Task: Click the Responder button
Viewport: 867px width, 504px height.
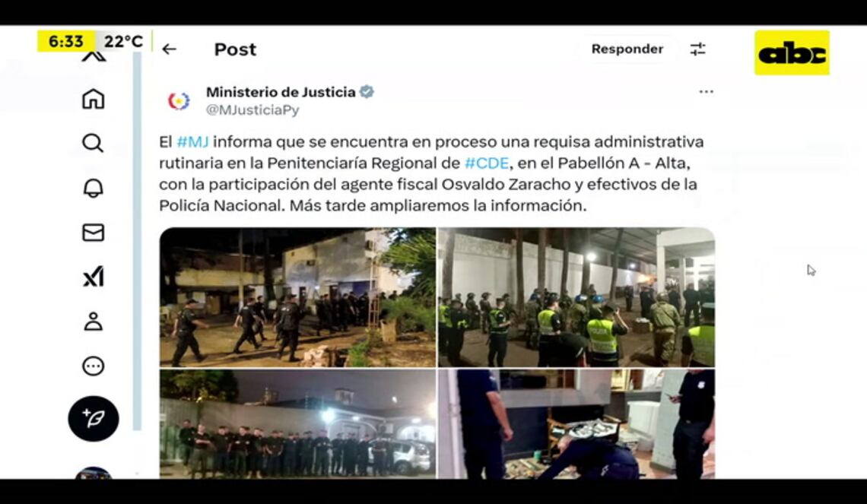Action: (627, 49)
